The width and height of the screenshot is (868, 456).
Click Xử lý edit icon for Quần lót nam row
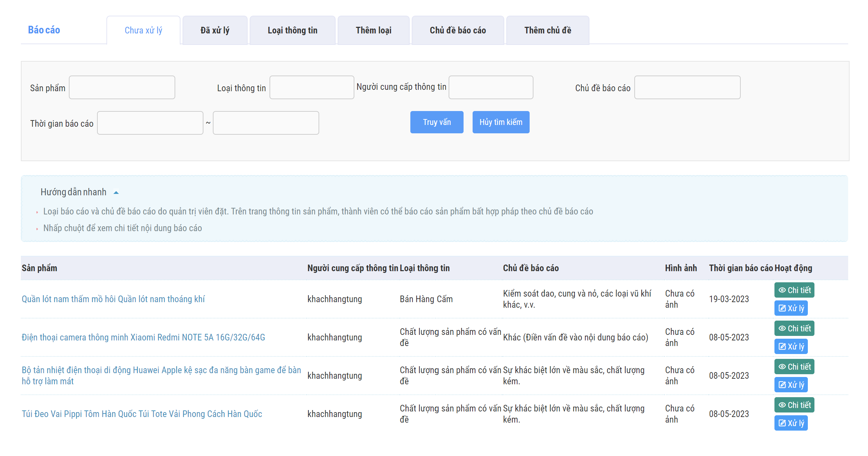point(782,308)
